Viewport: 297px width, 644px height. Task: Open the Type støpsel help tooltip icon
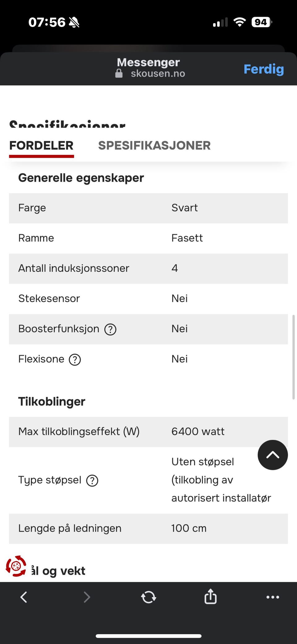click(92, 481)
